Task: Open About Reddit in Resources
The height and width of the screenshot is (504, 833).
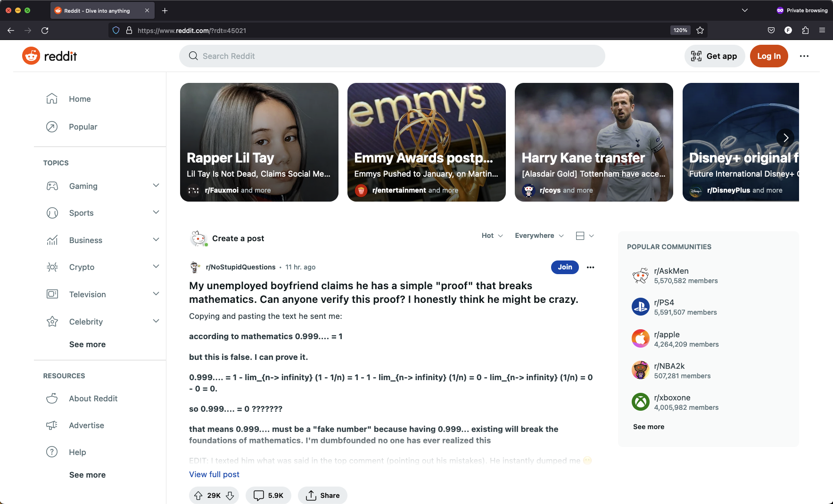Action: point(93,398)
